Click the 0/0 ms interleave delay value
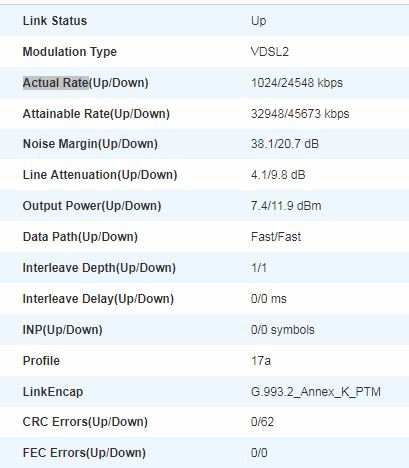This screenshot has width=409, height=468. (269, 299)
